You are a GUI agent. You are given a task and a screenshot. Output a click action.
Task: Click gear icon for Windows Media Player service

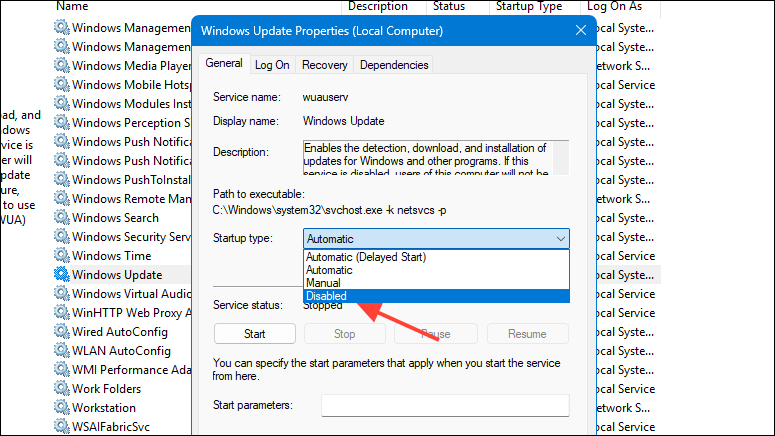(x=62, y=65)
